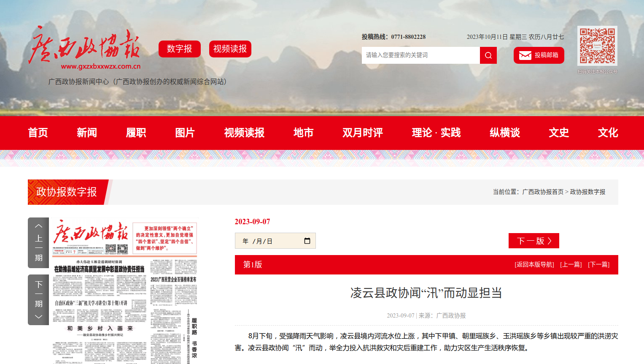Click the 返回本版导航 link
644x364 pixels.
[534, 265]
